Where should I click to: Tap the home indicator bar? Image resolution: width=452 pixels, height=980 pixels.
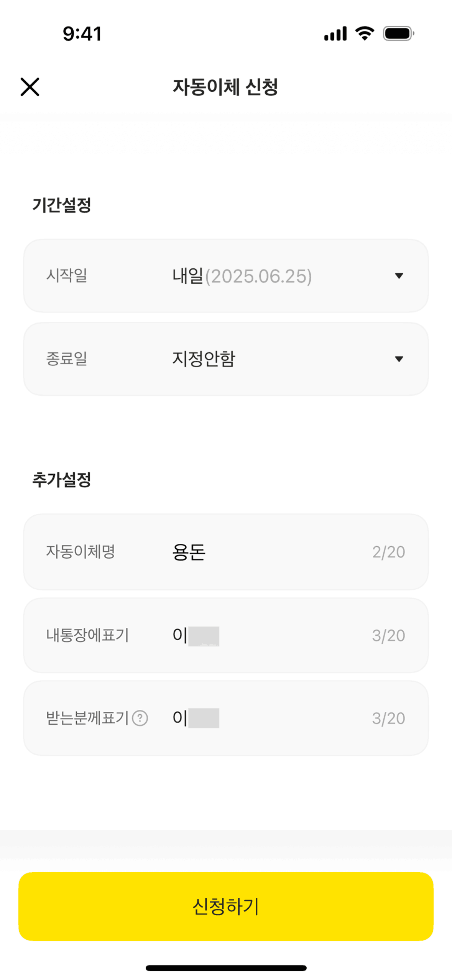click(x=226, y=968)
